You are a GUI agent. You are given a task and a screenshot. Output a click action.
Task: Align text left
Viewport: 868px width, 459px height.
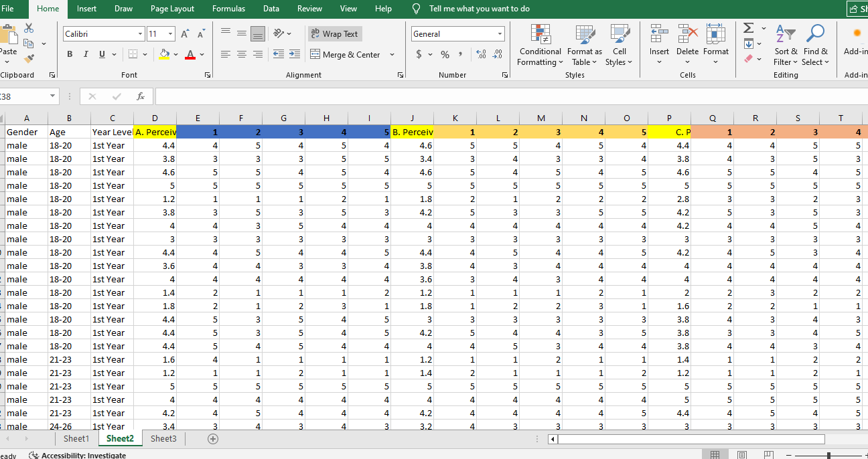226,54
